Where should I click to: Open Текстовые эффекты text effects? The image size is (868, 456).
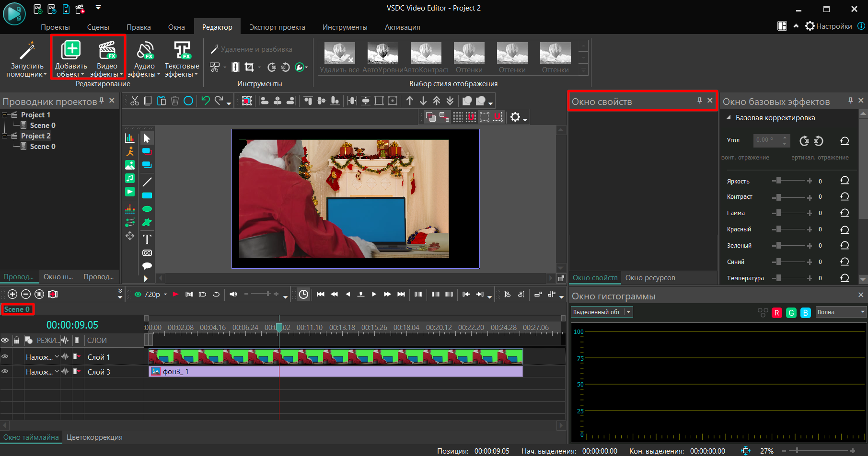(x=182, y=59)
